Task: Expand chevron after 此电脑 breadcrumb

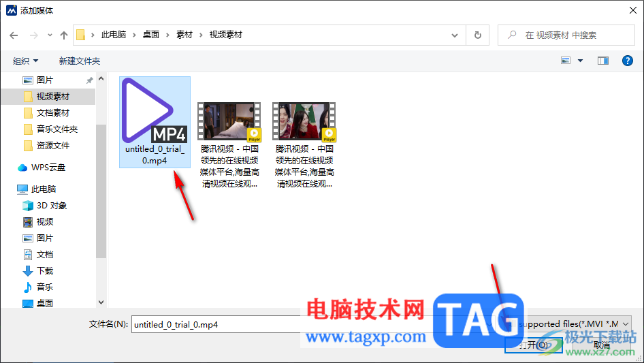Action: pyautogui.click(x=134, y=35)
